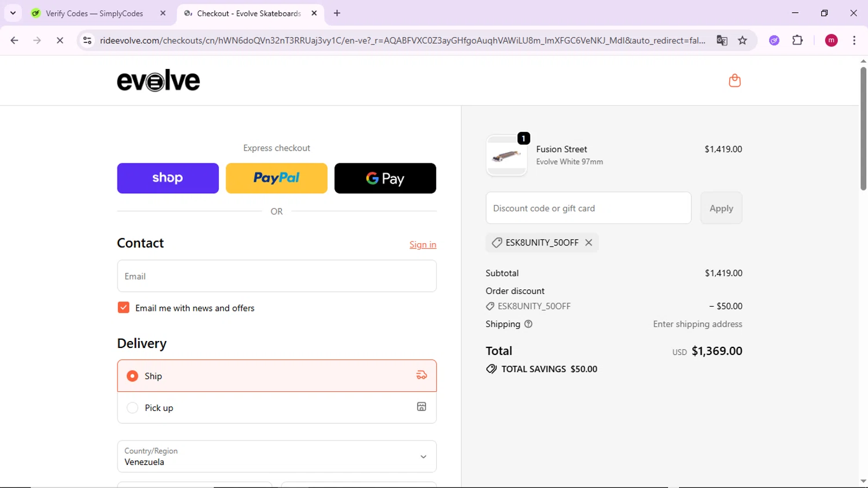The width and height of the screenshot is (868, 488).
Task: Open the Google Translate page icon
Action: [722, 41]
